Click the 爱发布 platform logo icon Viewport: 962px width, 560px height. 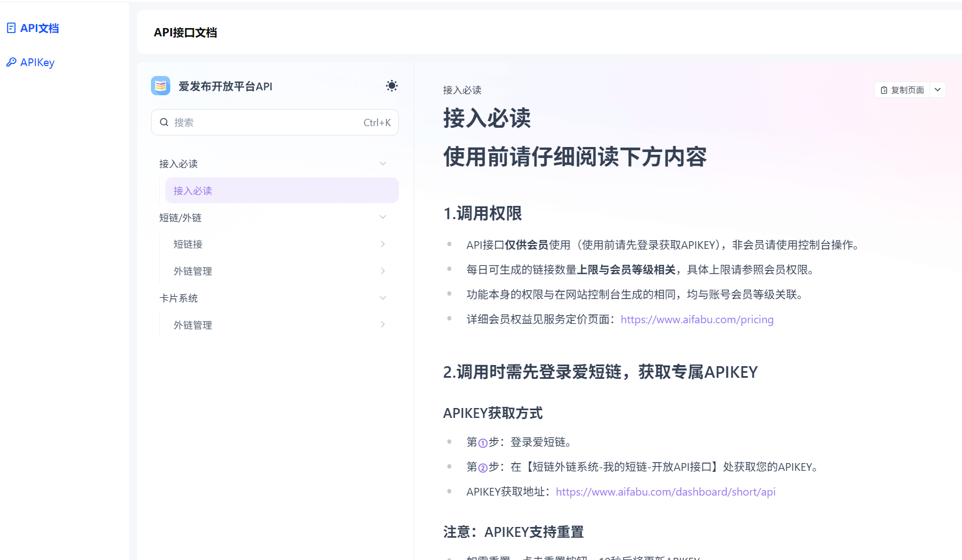[x=160, y=86]
